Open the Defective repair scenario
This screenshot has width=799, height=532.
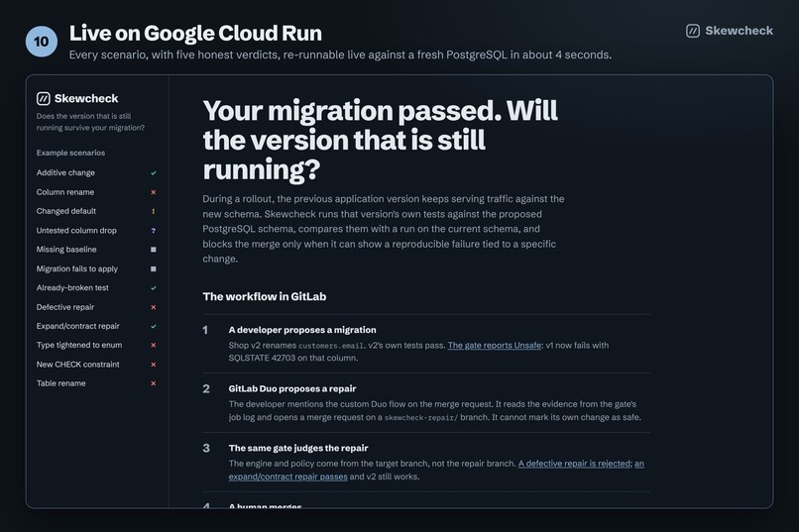point(96,307)
